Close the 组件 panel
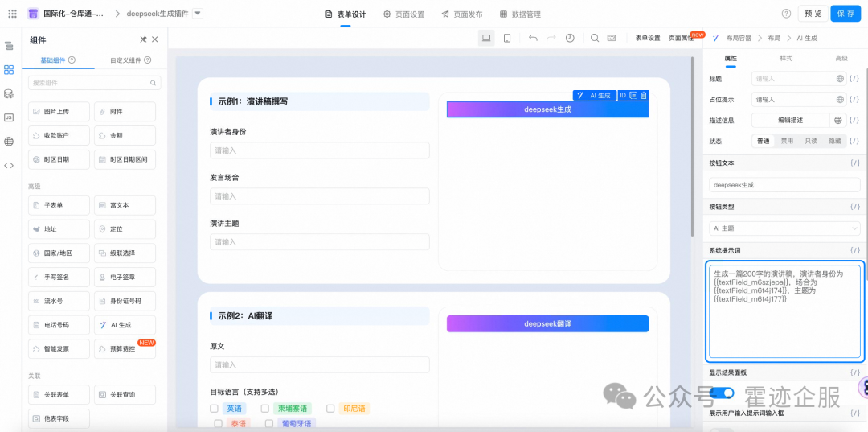This screenshot has height=432, width=868. 155,39
